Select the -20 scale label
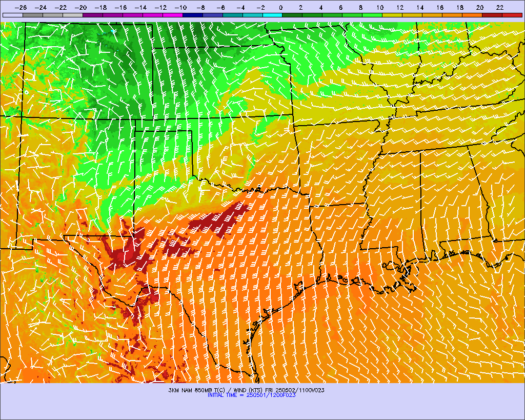Screen dimensions: 525x420 [80, 7]
